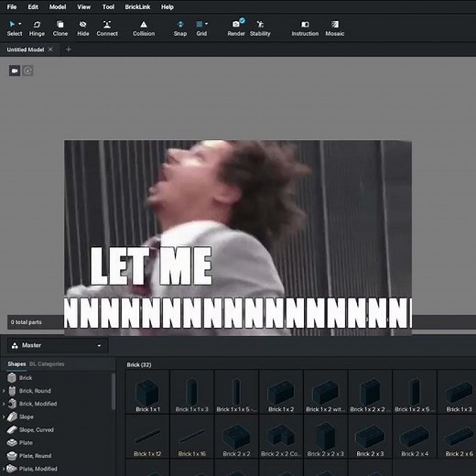This screenshot has width=476, height=476.
Task: Open the Master palette dropdown
Action: tap(58, 345)
